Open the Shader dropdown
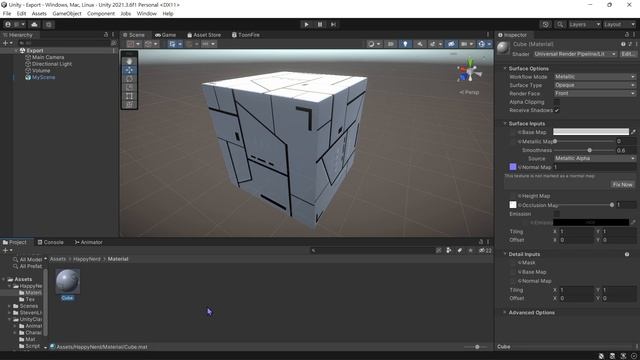 point(575,54)
